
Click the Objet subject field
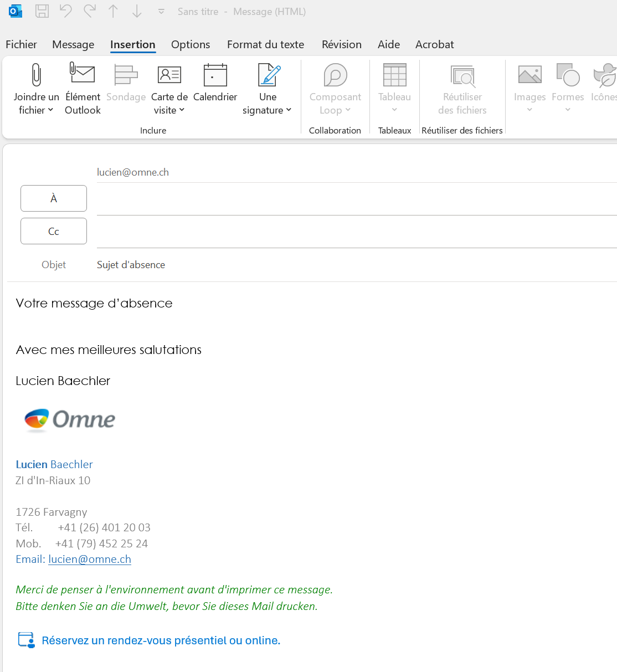tap(354, 265)
